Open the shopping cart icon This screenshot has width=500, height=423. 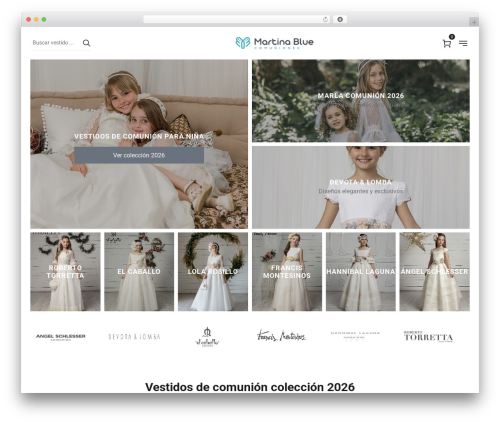(447, 43)
